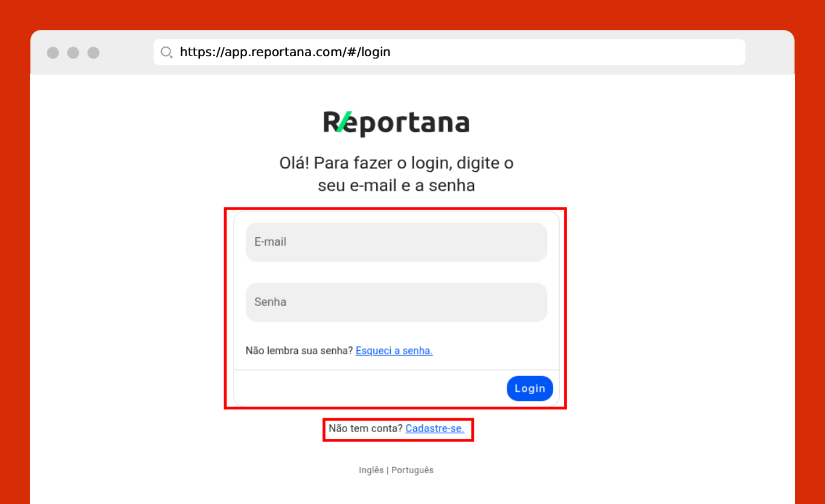Click the "Não tem conta?" text
Viewport: 825px width, 504px height.
tap(365, 429)
